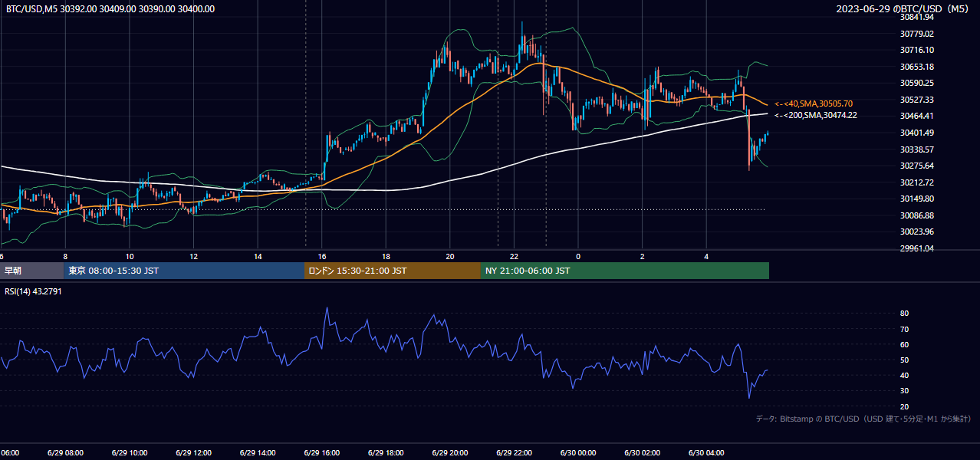Click bottom timeline label 6/29 12:00
Image resolution: width=980 pixels, height=460 pixels.
[193, 453]
